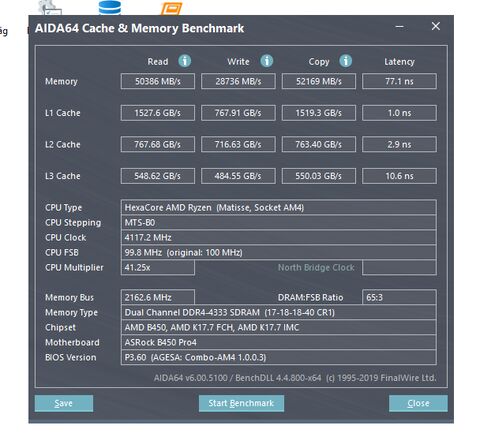
Task: Select L1 Cache latency 1.0 ns
Action: (399, 113)
